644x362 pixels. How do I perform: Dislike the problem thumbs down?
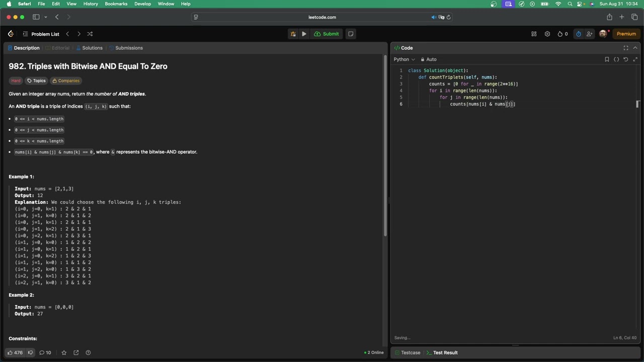click(30, 352)
